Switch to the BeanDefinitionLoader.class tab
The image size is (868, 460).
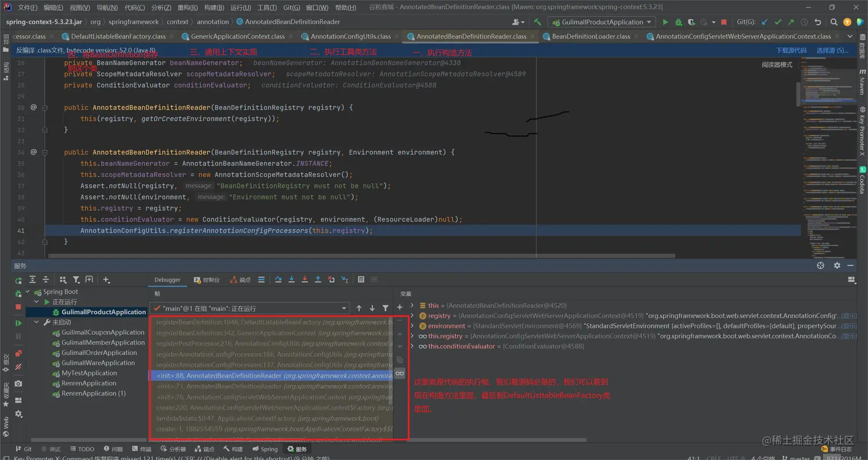(592, 36)
